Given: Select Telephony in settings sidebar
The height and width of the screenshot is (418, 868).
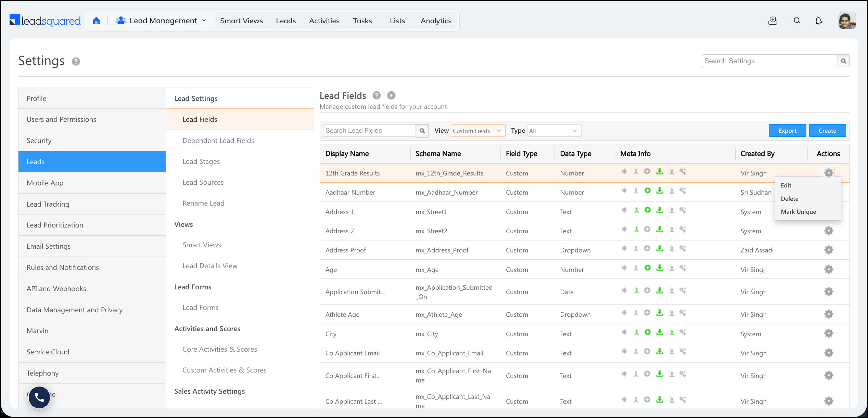Looking at the screenshot, I should (92, 373).
